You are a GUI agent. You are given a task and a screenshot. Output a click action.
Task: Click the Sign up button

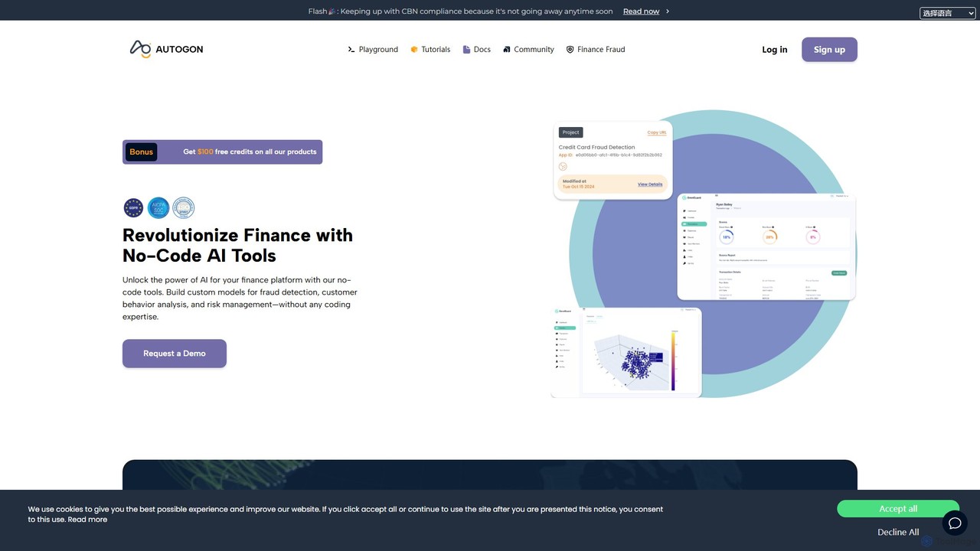pos(829,50)
